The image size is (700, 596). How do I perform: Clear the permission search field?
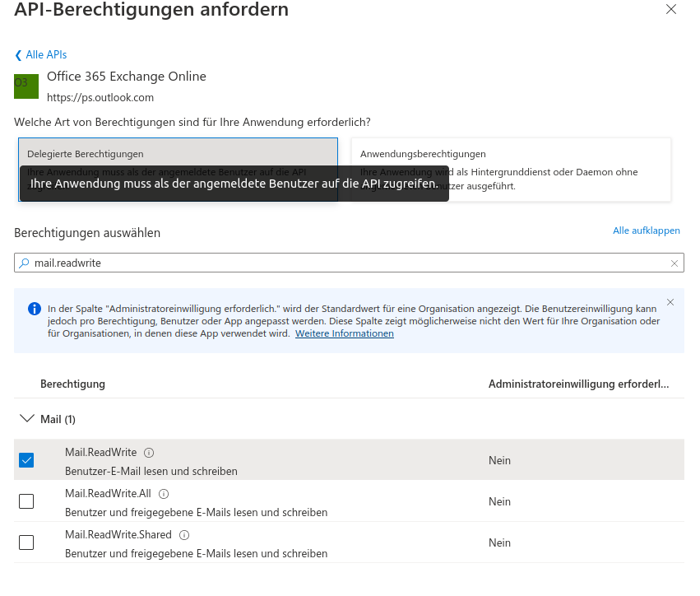click(675, 263)
